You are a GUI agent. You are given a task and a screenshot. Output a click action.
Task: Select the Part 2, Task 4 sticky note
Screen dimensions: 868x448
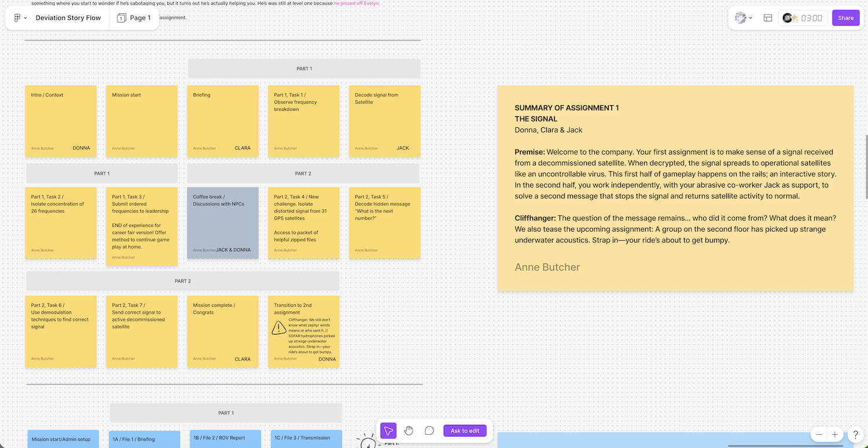pyautogui.click(x=304, y=223)
